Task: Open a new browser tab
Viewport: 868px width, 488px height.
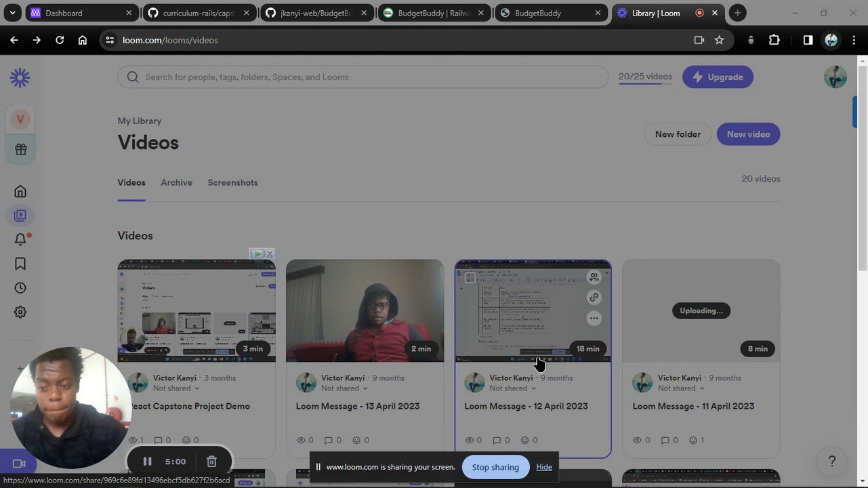Action: [737, 13]
